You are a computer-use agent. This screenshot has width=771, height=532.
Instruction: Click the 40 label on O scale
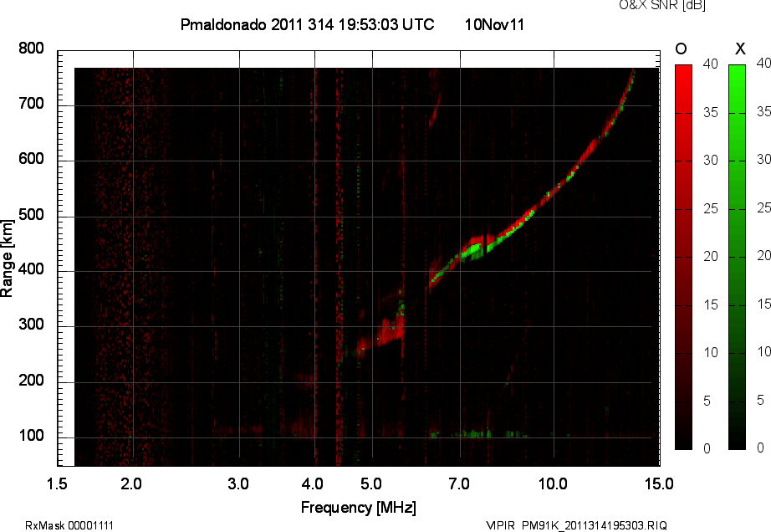(711, 64)
